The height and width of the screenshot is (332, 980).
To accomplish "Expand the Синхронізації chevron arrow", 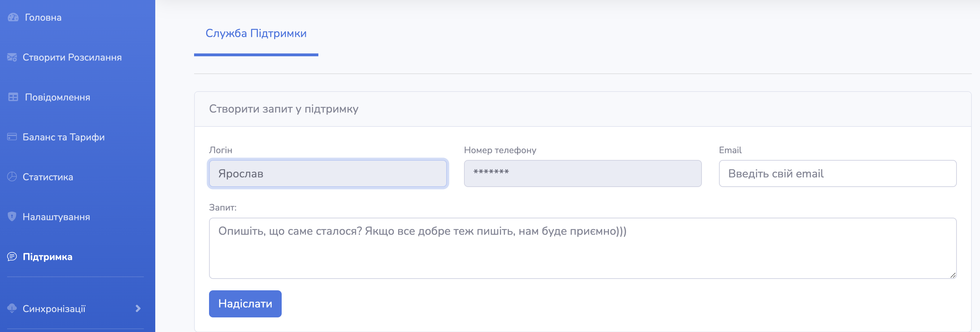I will [x=138, y=308].
